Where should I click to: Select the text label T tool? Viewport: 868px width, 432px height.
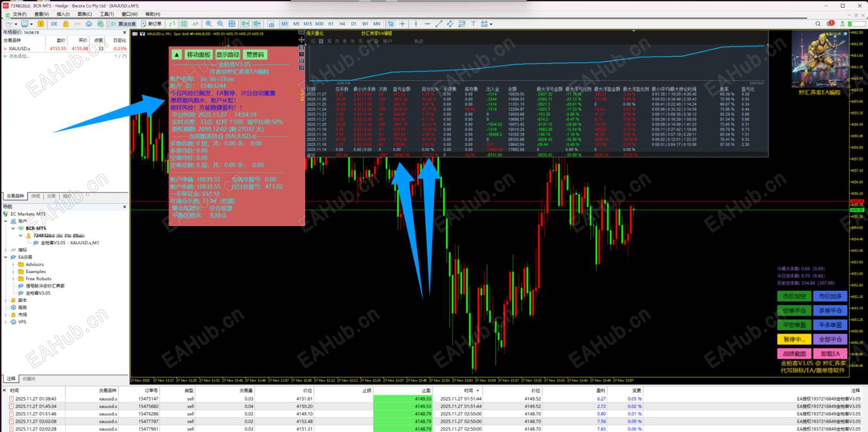(x=473, y=24)
